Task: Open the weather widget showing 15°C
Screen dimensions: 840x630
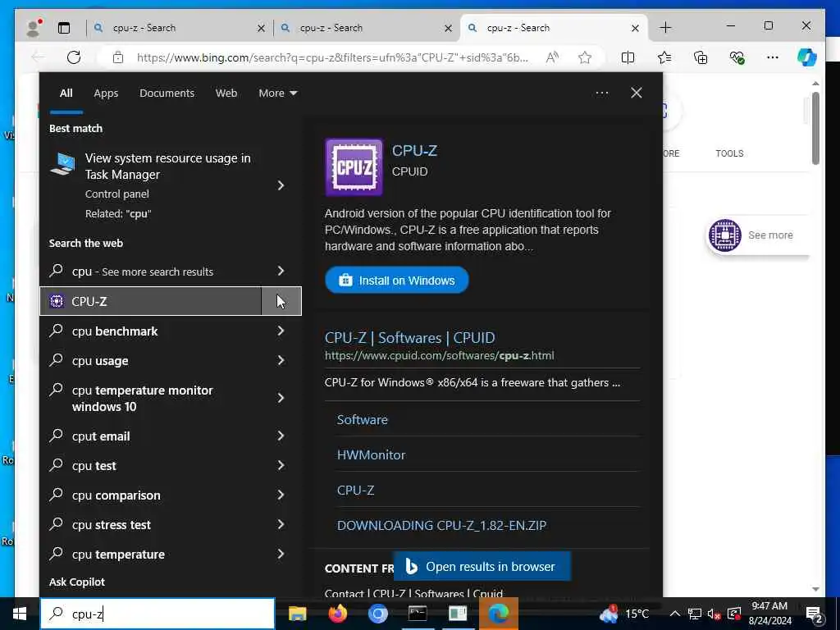Action: 624,614
